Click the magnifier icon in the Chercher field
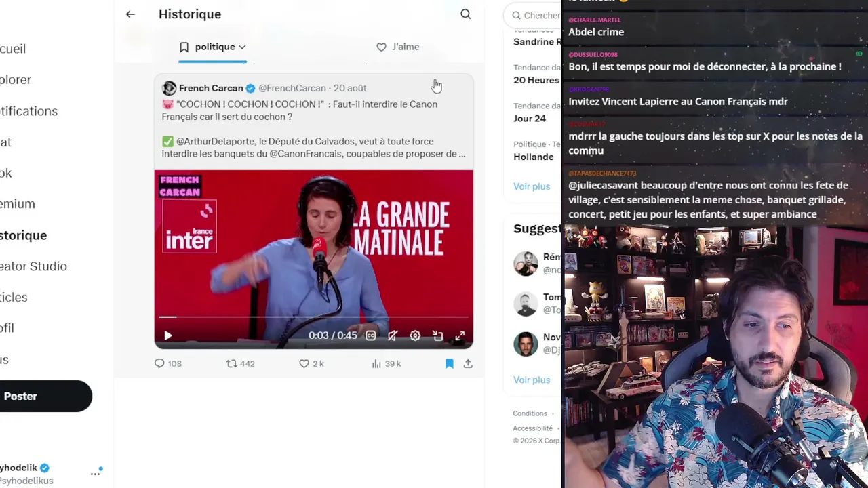868x488 pixels. 517,15
